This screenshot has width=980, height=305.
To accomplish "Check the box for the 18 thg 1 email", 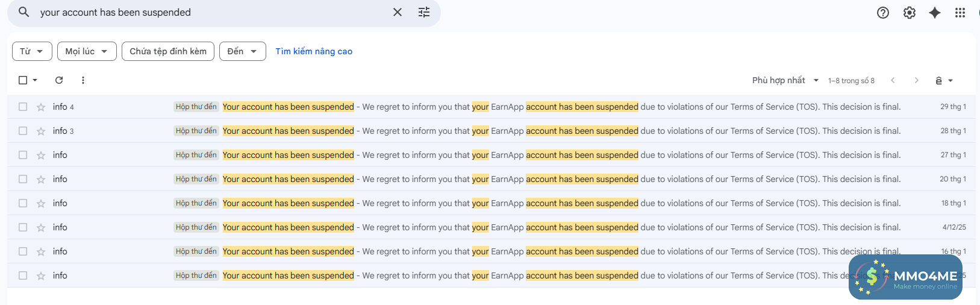I will pyautogui.click(x=23, y=203).
